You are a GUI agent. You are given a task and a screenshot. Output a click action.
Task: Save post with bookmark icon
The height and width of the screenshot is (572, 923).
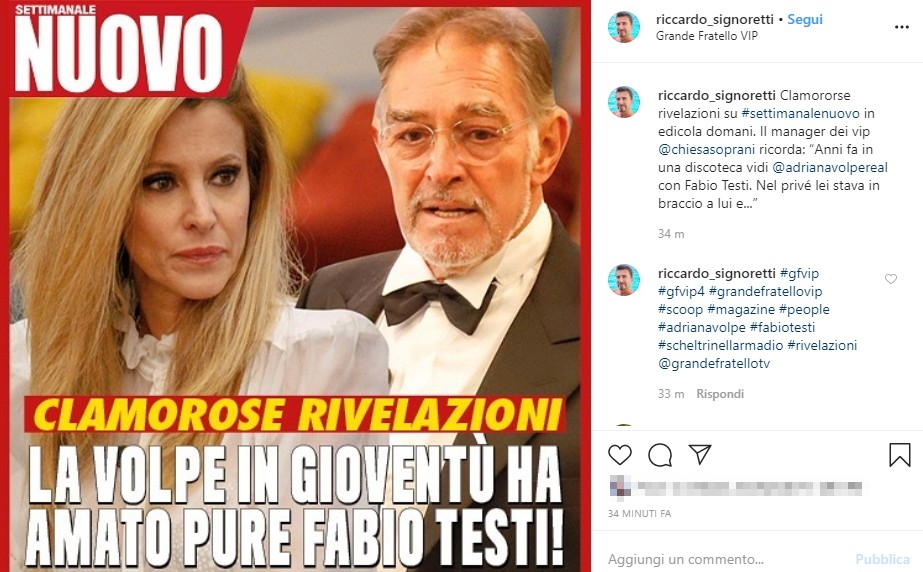(899, 455)
